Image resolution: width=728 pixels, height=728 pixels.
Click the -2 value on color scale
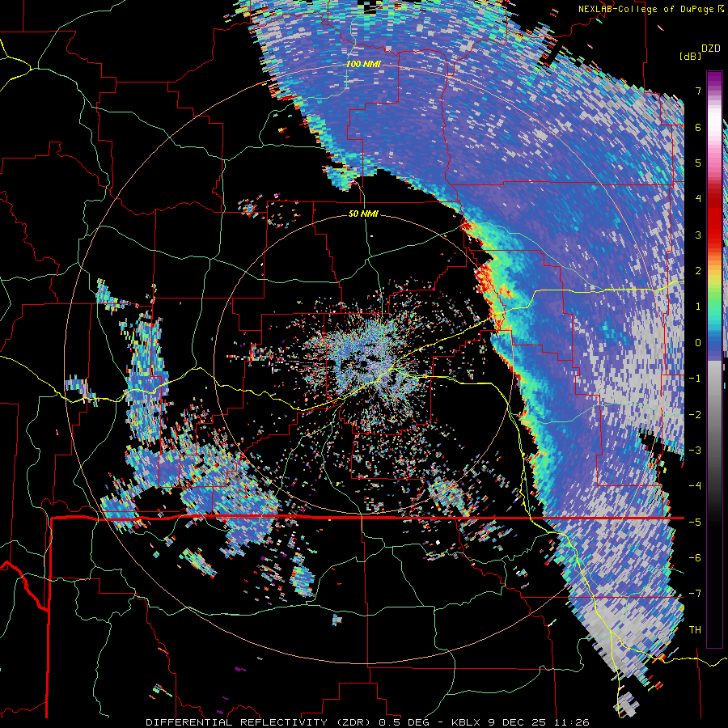pyautogui.click(x=695, y=414)
